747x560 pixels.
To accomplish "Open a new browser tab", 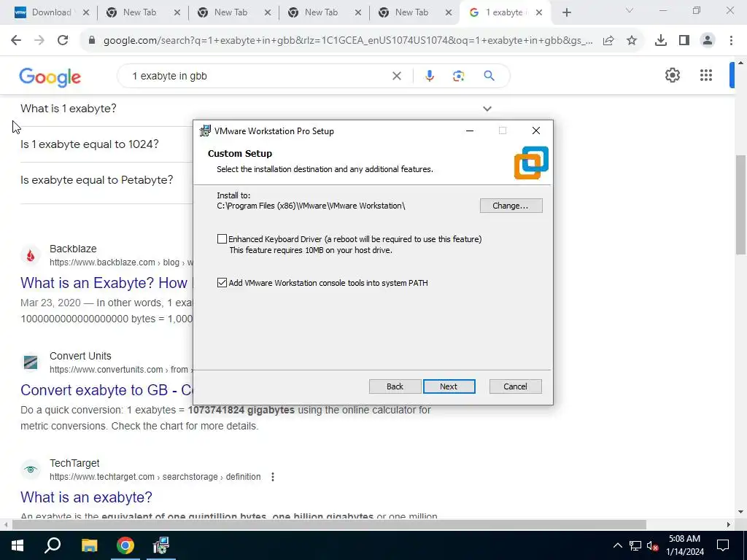I will click(566, 13).
